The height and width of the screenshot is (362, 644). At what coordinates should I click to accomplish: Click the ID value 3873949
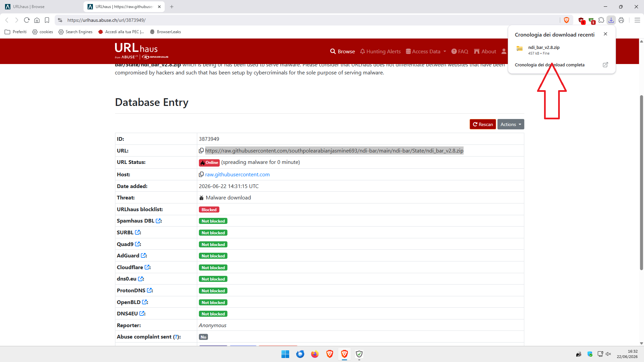click(209, 139)
